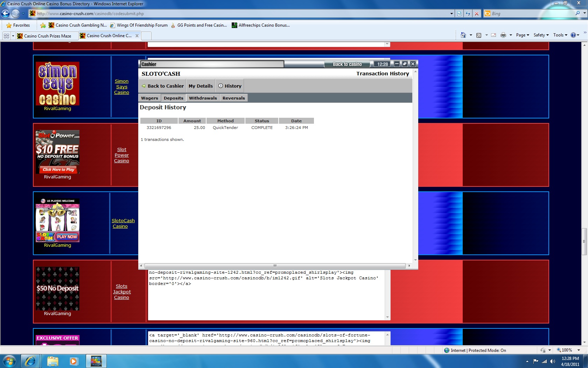Open the Slot Power Casino link
The height and width of the screenshot is (368, 588).
tap(121, 155)
